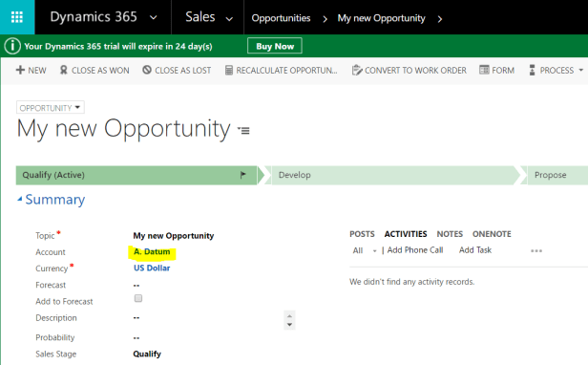
Task: Select the Develop process stage
Action: [x=392, y=175]
